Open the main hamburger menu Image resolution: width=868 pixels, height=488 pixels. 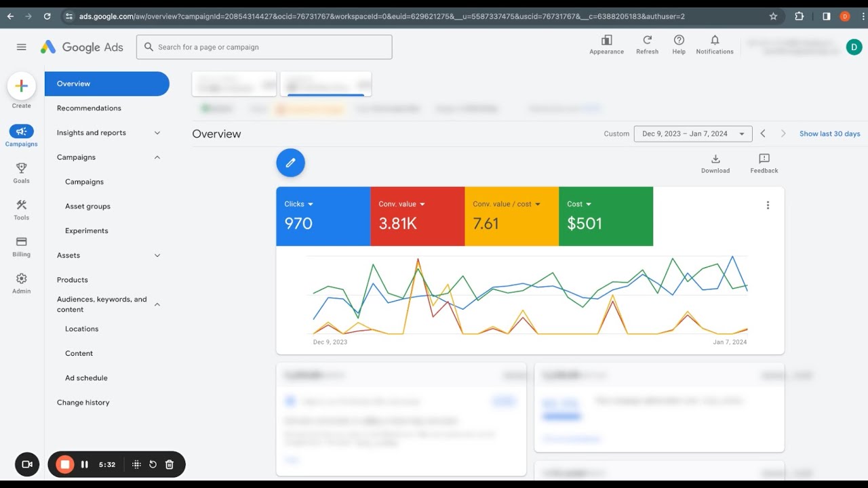[21, 47]
